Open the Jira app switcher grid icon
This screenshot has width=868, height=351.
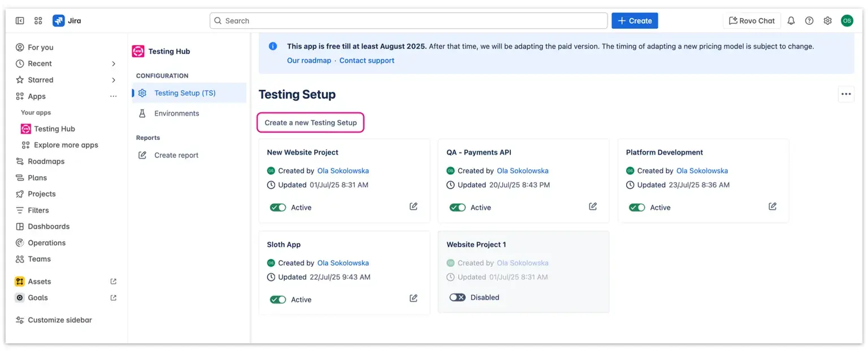pyautogui.click(x=38, y=20)
